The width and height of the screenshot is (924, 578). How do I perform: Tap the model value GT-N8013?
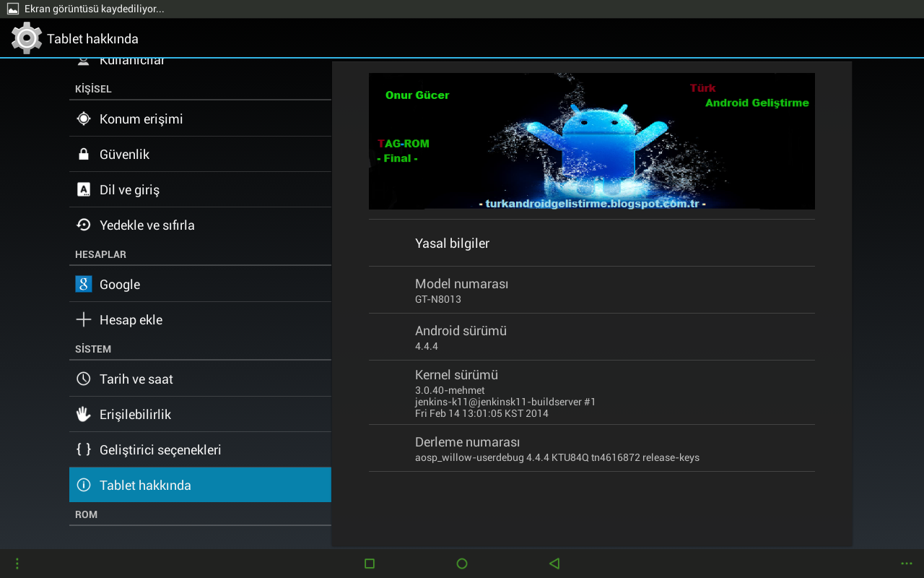(438, 299)
